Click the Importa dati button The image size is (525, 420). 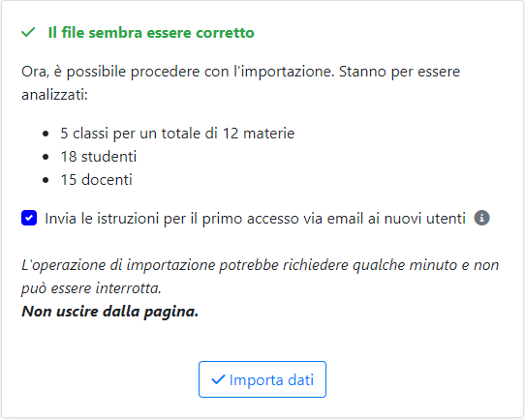(262, 379)
